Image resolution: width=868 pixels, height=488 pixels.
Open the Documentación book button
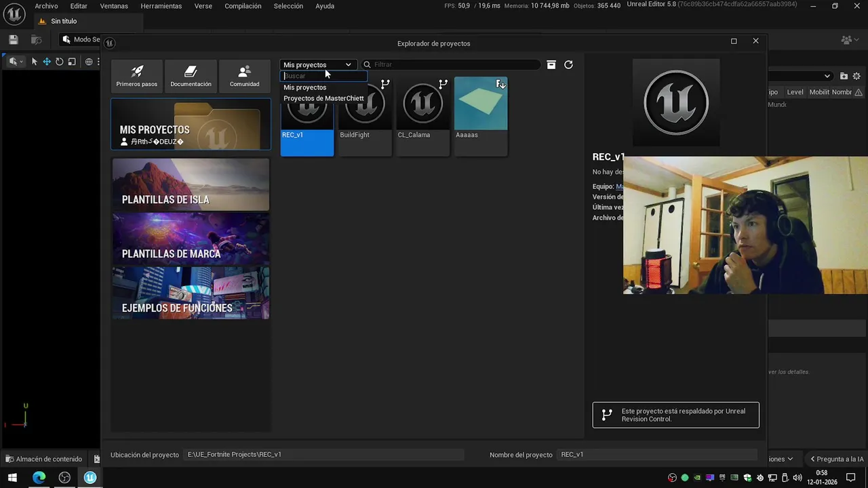(x=191, y=76)
